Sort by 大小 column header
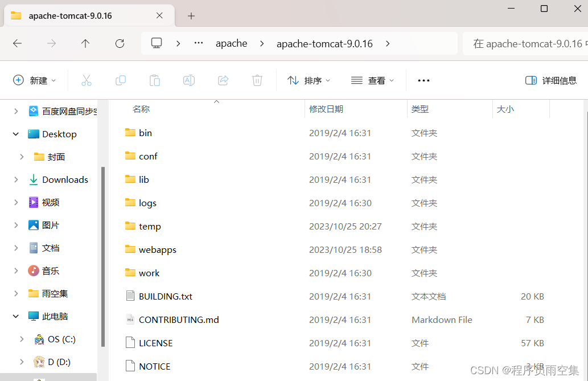The width and height of the screenshot is (588, 381). (x=505, y=109)
